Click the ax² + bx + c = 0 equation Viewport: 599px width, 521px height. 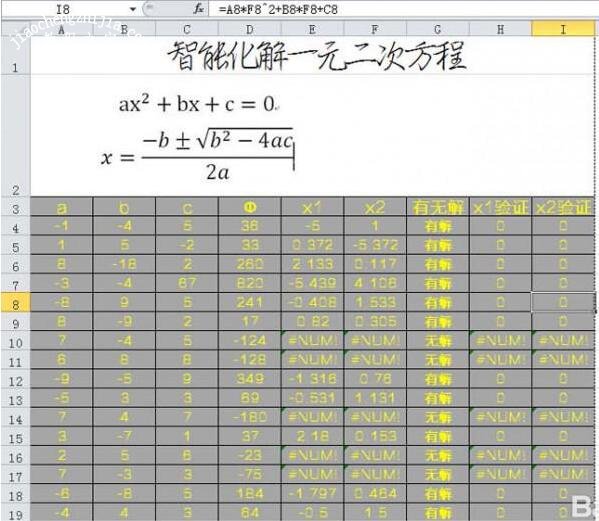coord(198,103)
